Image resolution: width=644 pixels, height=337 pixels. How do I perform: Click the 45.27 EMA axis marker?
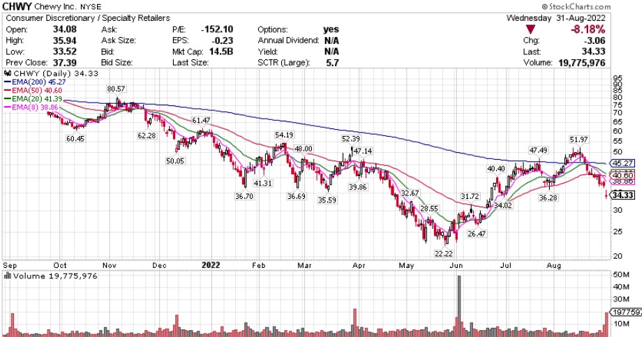(623, 163)
